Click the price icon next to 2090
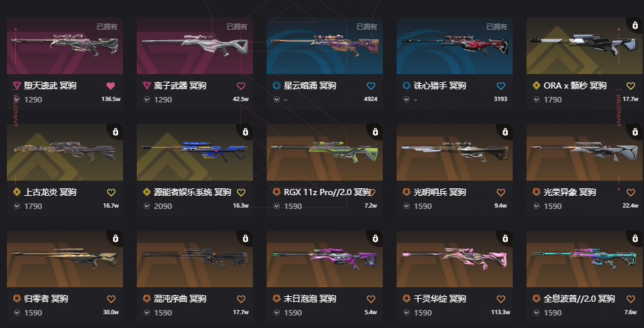 (x=146, y=206)
